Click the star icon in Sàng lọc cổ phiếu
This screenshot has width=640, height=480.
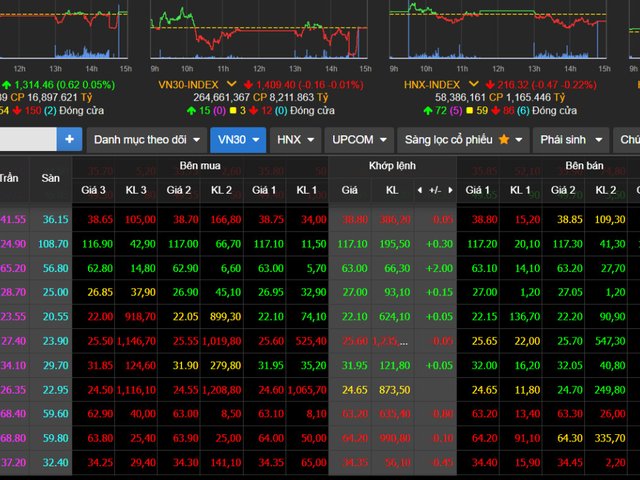[503, 140]
